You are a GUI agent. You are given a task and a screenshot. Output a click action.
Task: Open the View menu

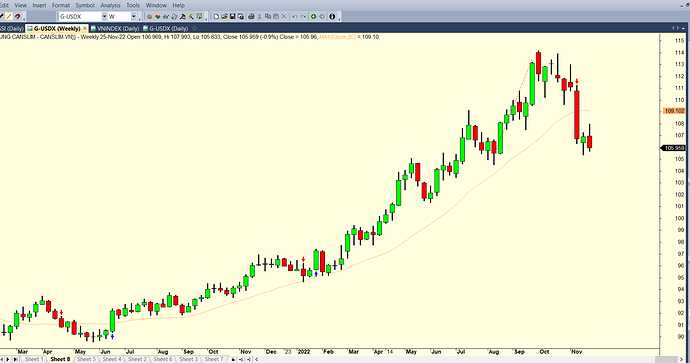(x=21, y=5)
